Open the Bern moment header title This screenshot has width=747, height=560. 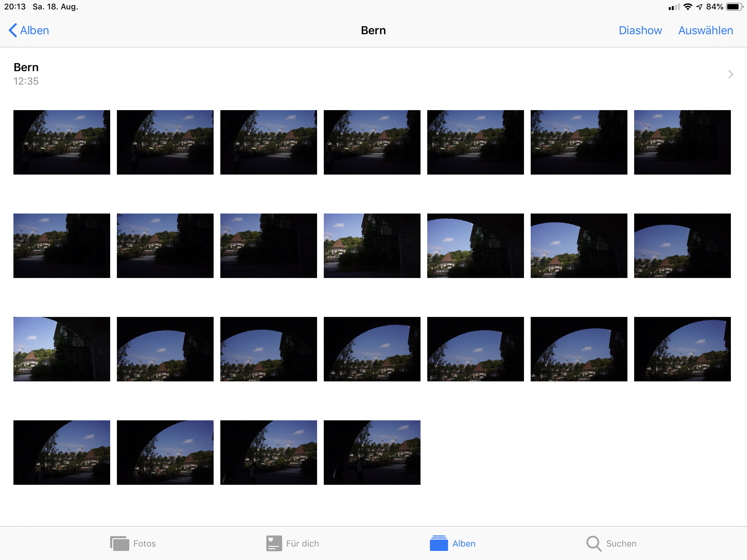click(26, 67)
